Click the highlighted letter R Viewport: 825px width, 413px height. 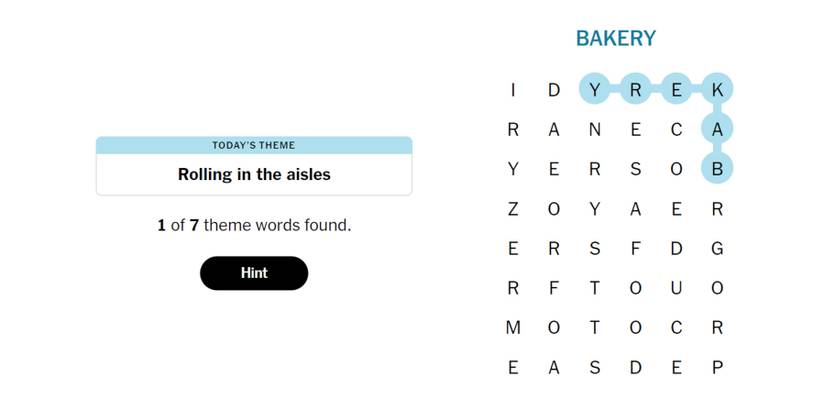635,90
